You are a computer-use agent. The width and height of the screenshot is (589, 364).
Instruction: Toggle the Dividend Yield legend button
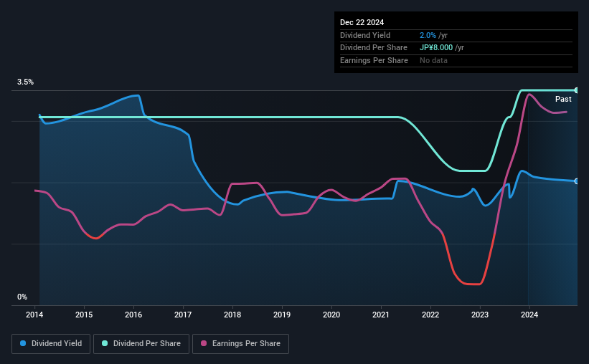coord(51,344)
